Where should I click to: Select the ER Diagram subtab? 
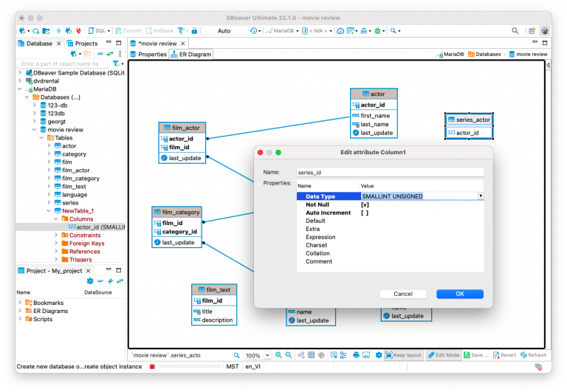click(x=191, y=54)
